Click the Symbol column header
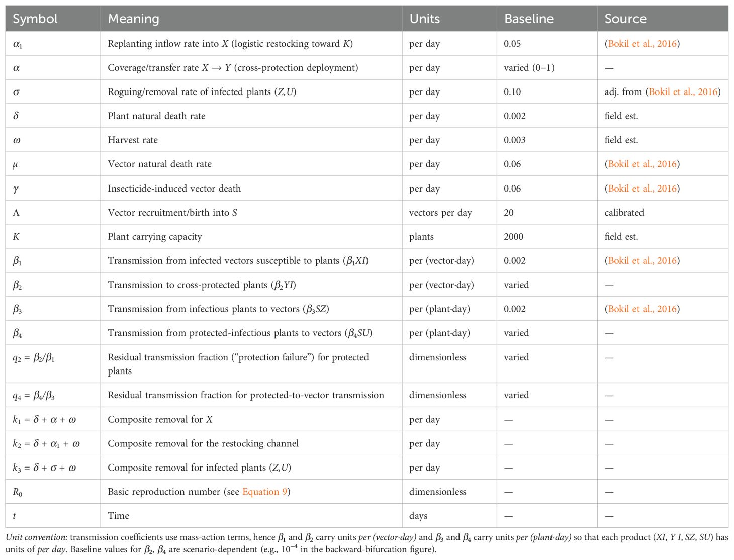The width and height of the screenshot is (734, 560). click(35, 19)
